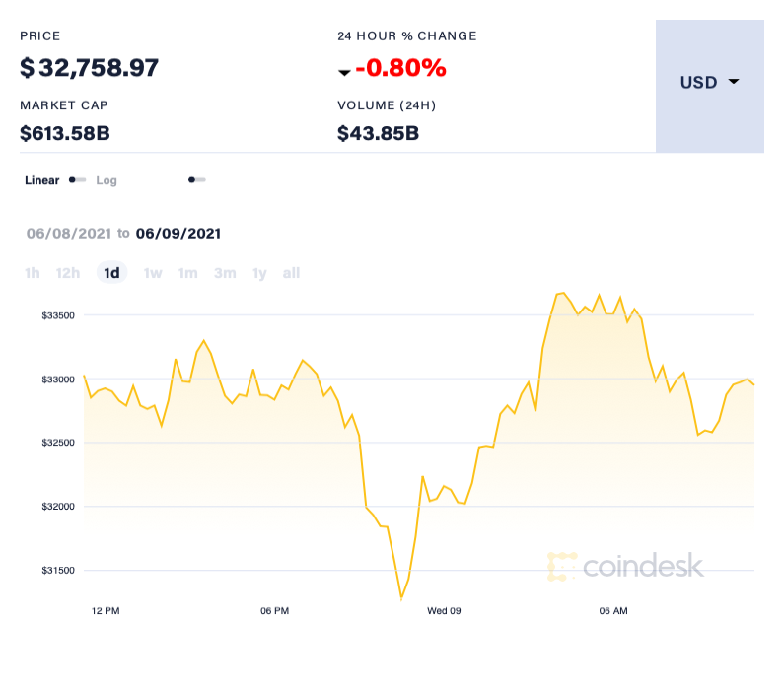Select the 1d time range

112,273
